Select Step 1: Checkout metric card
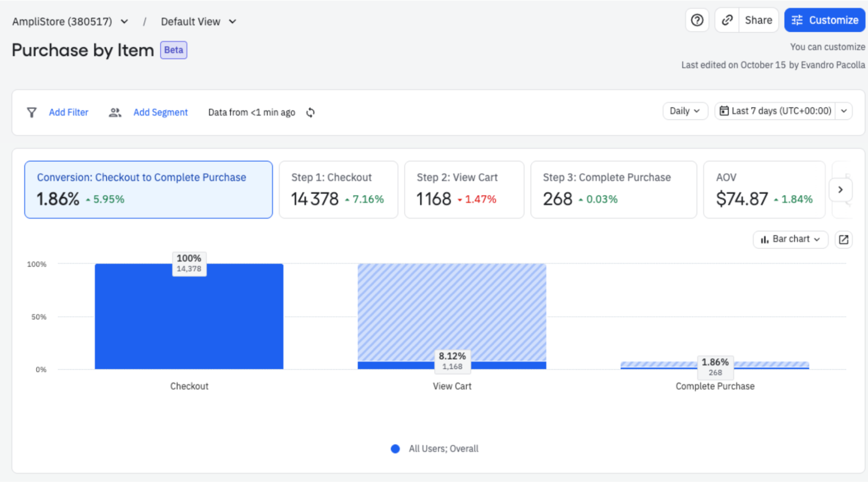The height and width of the screenshot is (482, 868). point(338,190)
